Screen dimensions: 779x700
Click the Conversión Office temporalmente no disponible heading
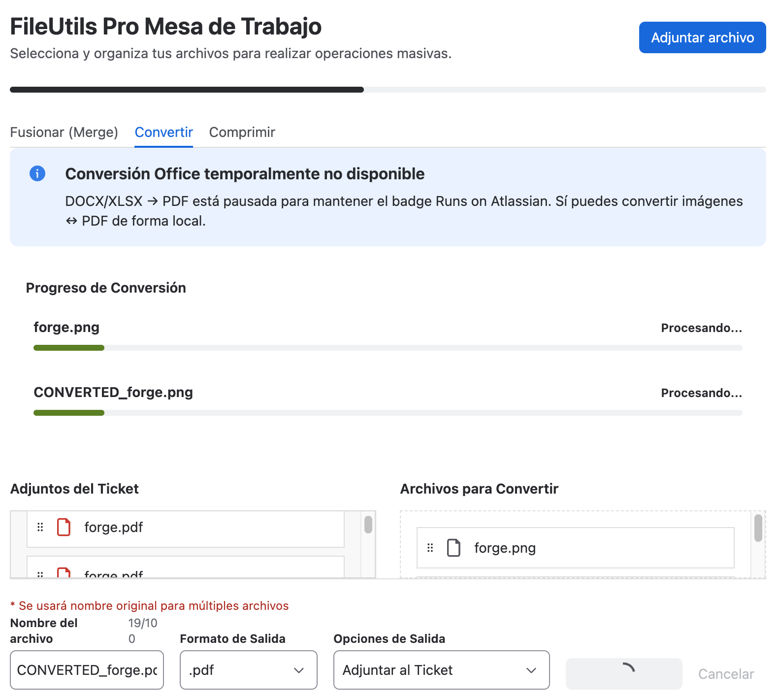click(245, 174)
